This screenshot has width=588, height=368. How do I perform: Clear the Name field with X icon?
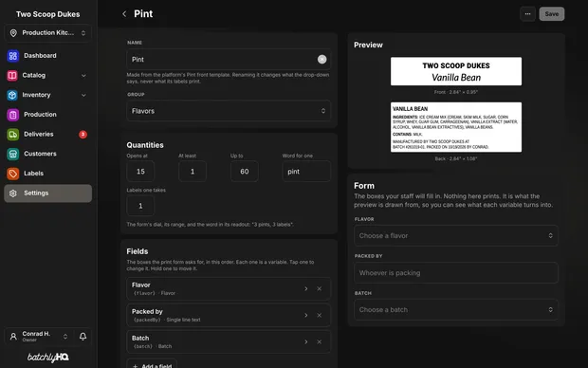[x=322, y=59]
